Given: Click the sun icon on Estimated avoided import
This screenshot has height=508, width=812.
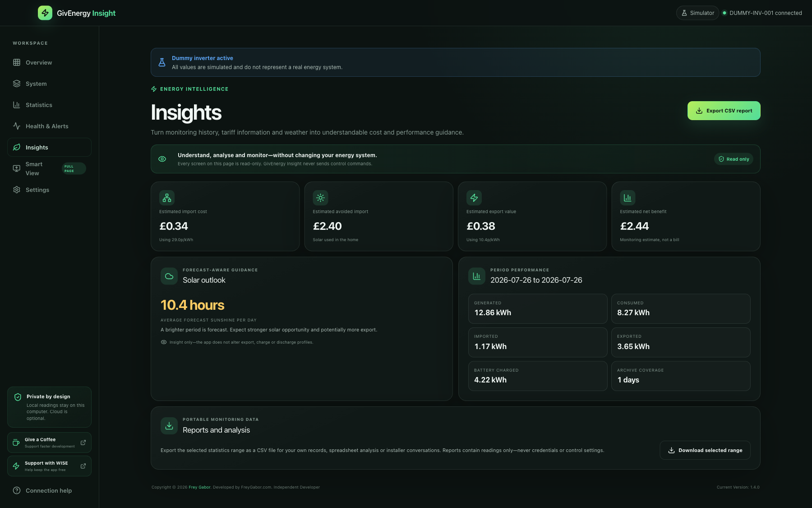Looking at the screenshot, I should 320,198.
